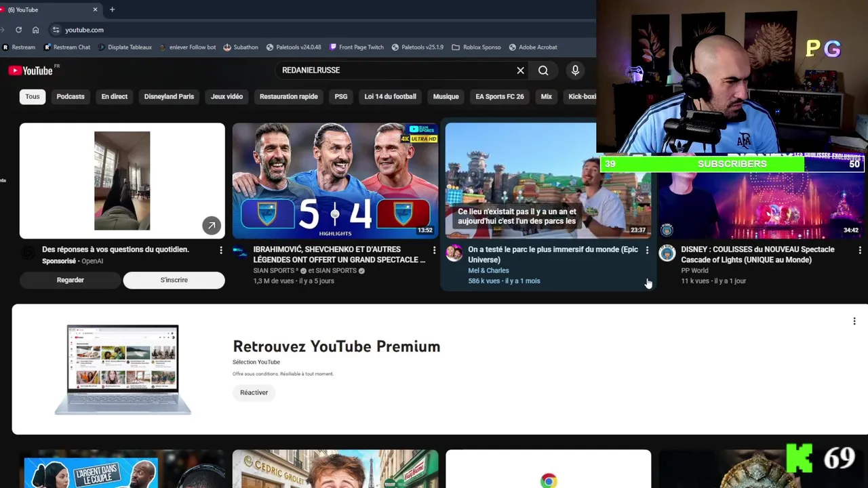Select the Mix filter chip

(547, 96)
